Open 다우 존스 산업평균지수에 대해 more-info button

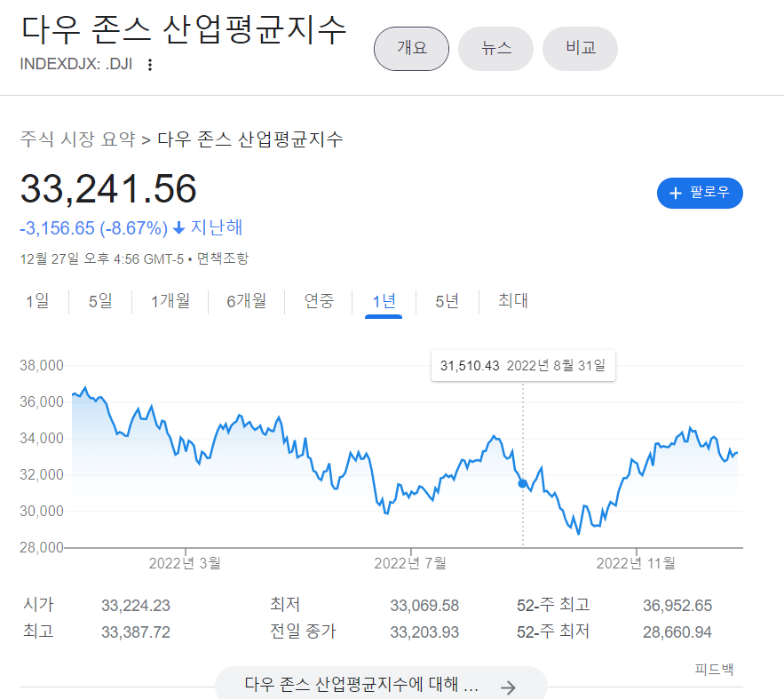tap(381, 684)
